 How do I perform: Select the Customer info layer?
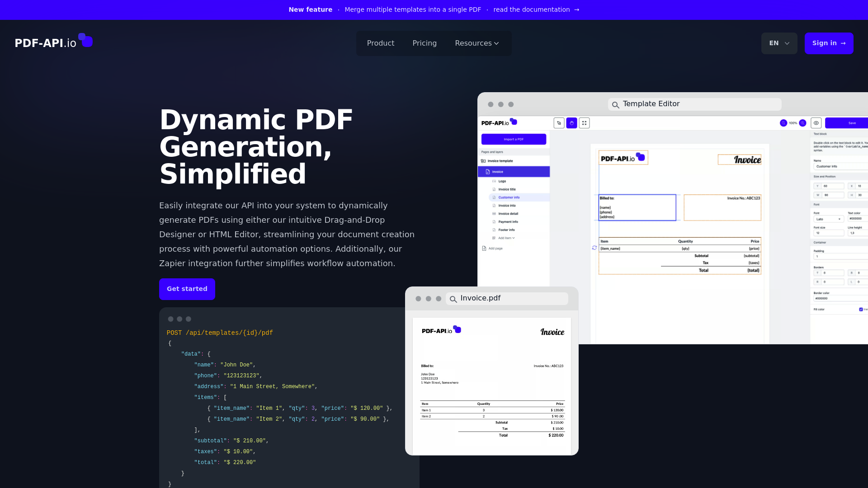[519, 197]
